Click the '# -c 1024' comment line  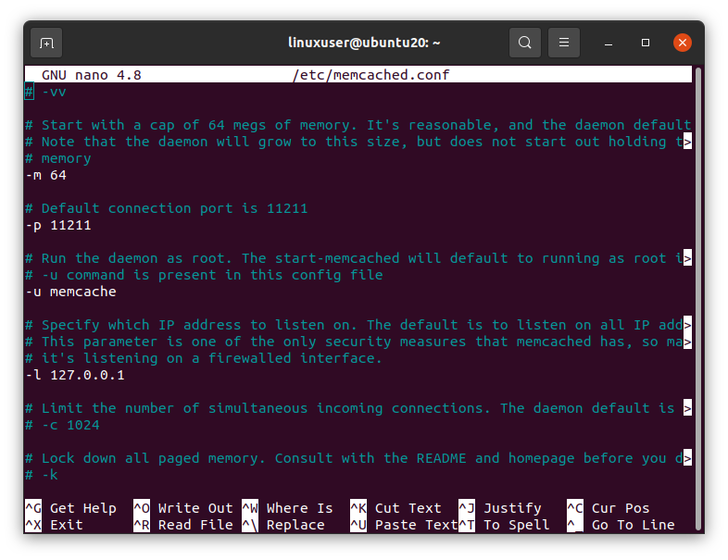(x=63, y=425)
